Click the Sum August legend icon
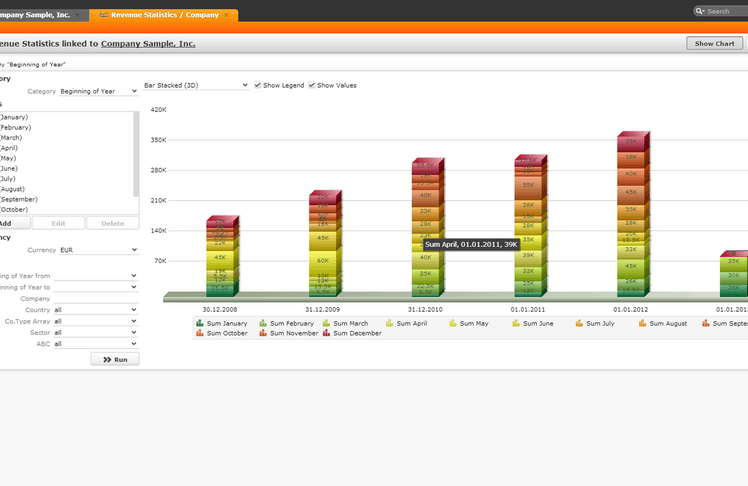Screen dimensions: 748x486 642,324
